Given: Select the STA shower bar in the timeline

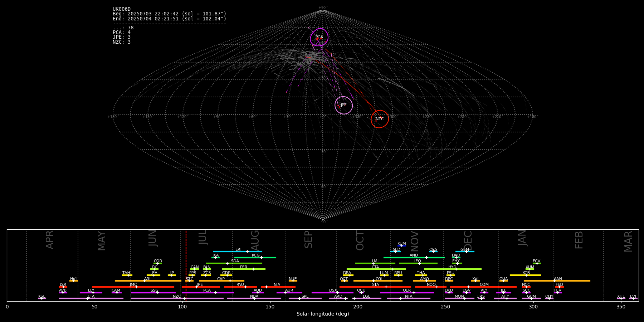Looking at the screenshot, I should click(375, 287).
